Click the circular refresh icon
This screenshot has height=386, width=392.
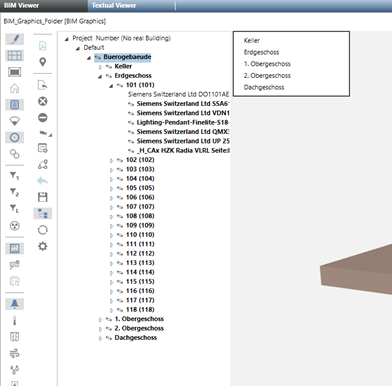click(43, 230)
